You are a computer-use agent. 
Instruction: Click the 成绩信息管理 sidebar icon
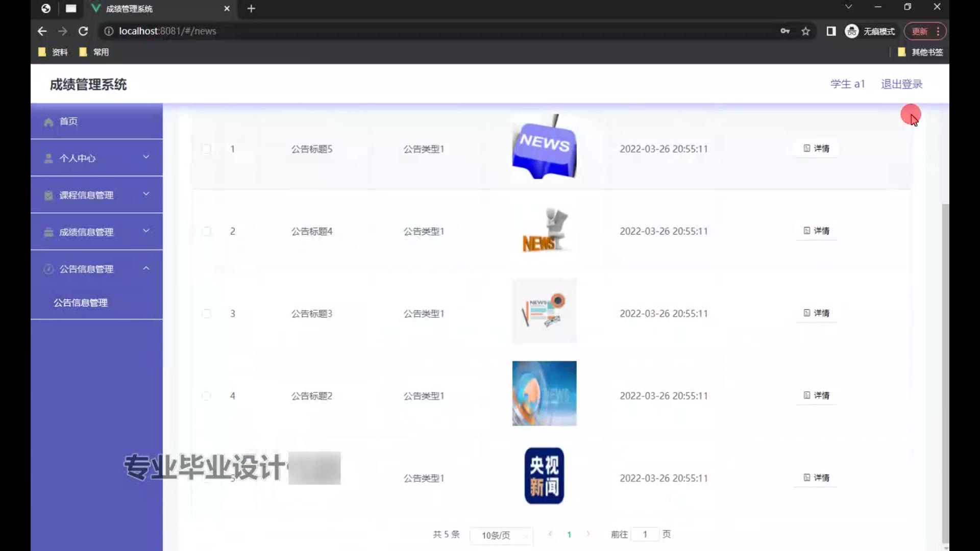pyautogui.click(x=48, y=232)
